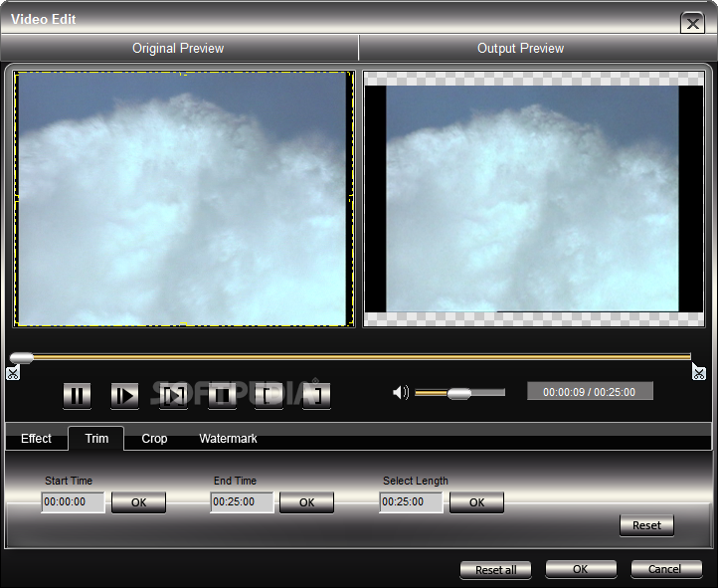
Task: Confirm Select Length with its OK button
Action: tap(476, 502)
